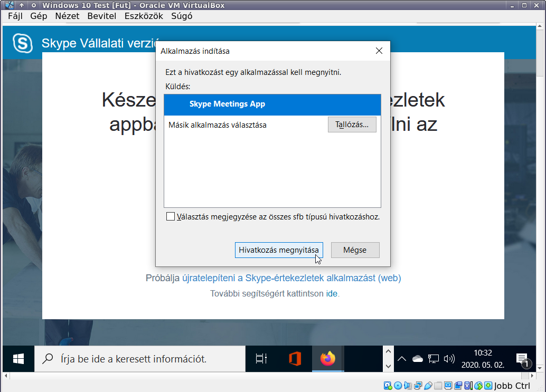This screenshot has width=546, height=392.
Task: Click the taskbar search field
Action: tap(140, 359)
